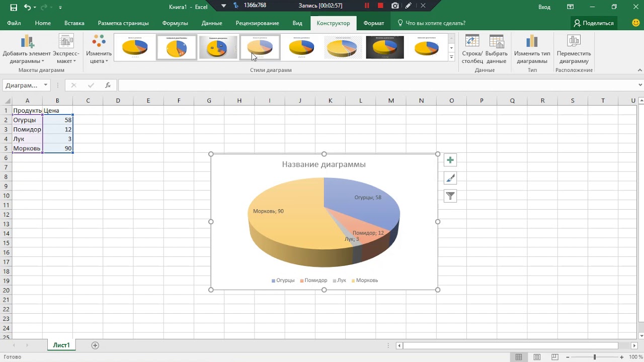Viewport: 644px width, 362px height.
Task: Open the File tab
Action: pos(14,23)
